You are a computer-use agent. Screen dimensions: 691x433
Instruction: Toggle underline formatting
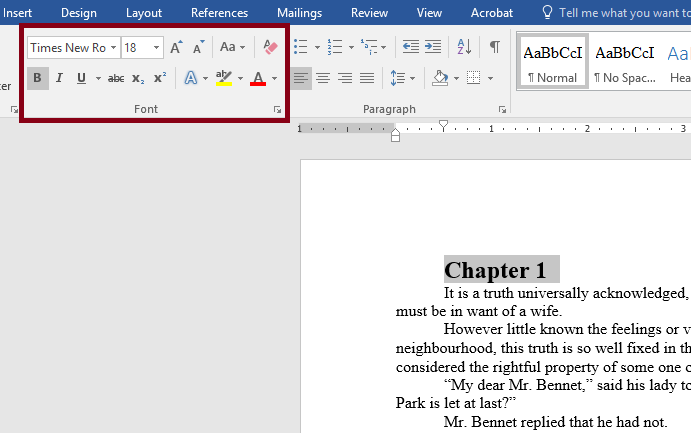tap(81, 78)
